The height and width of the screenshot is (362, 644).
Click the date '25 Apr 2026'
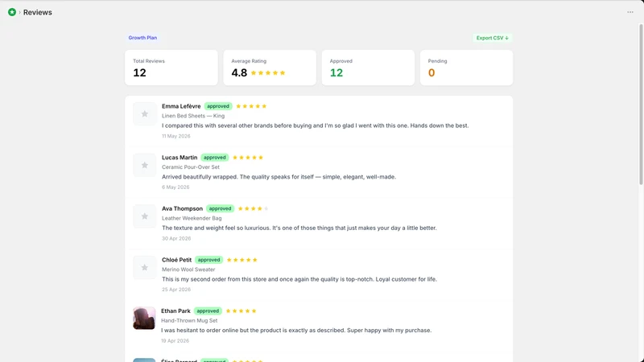(x=176, y=290)
